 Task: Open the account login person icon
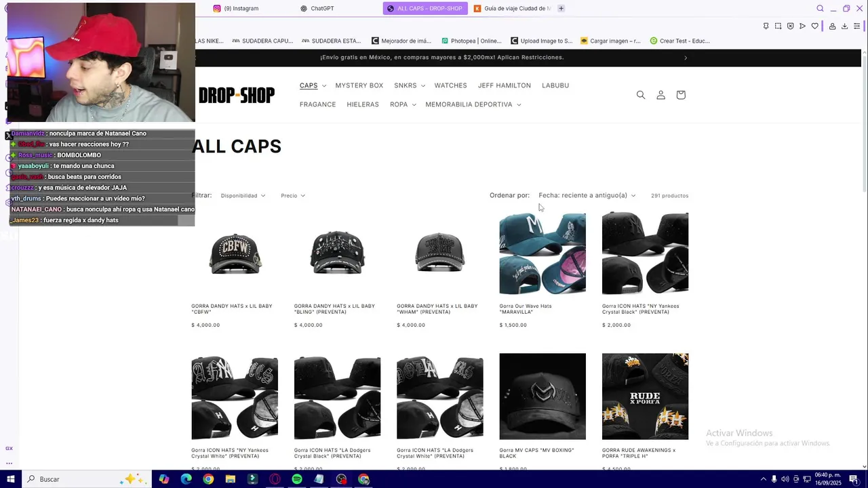(x=660, y=95)
